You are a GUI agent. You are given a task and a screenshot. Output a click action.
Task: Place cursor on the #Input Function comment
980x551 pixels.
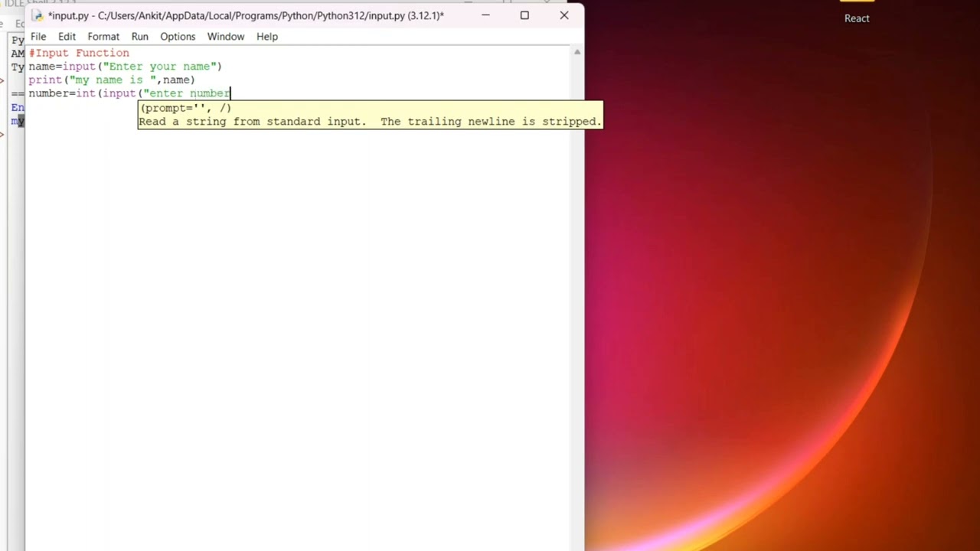coord(80,53)
